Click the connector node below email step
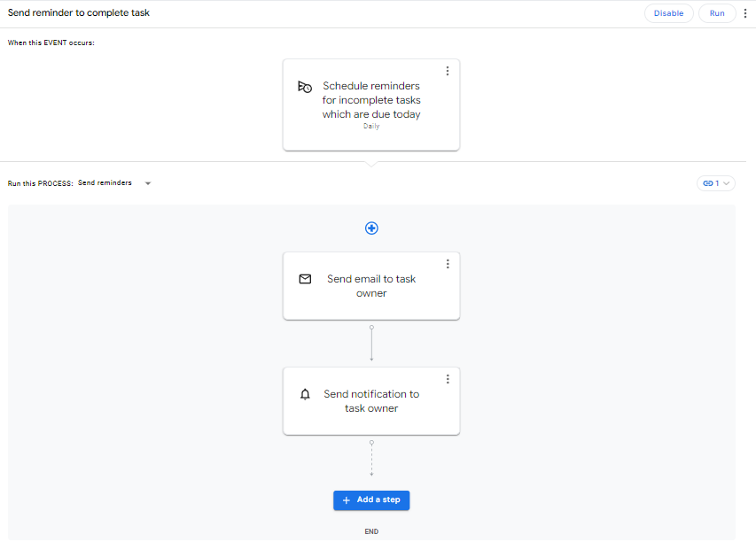Screen dimensions: 756x542 (x=371, y=327)
